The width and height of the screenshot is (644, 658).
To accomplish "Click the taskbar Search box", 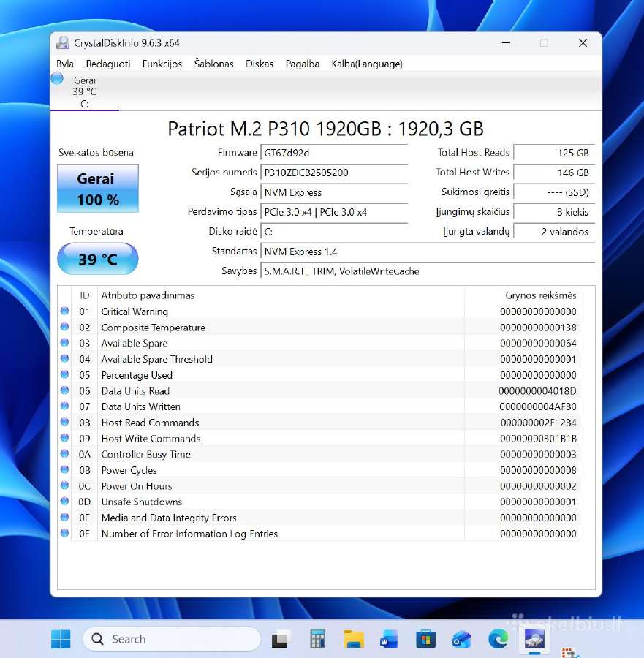I will pyautogui.click(x=172, y=639).
